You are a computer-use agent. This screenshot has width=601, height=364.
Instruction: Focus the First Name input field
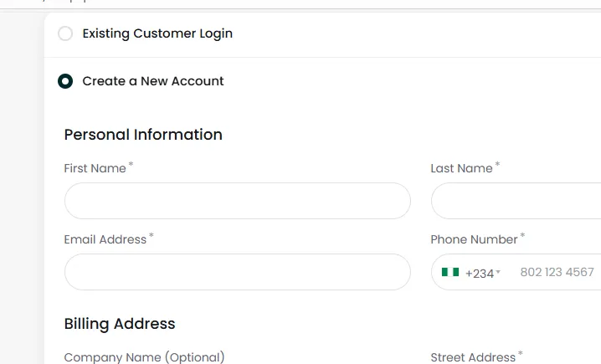[x=238, y=201]
